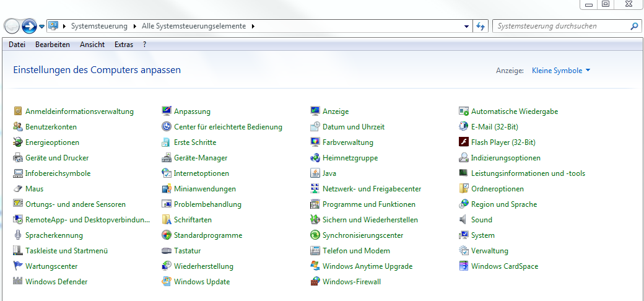This screenshot has height=301, width=644.
Task: Open the Maus icon
Action: tap(18, 189)
